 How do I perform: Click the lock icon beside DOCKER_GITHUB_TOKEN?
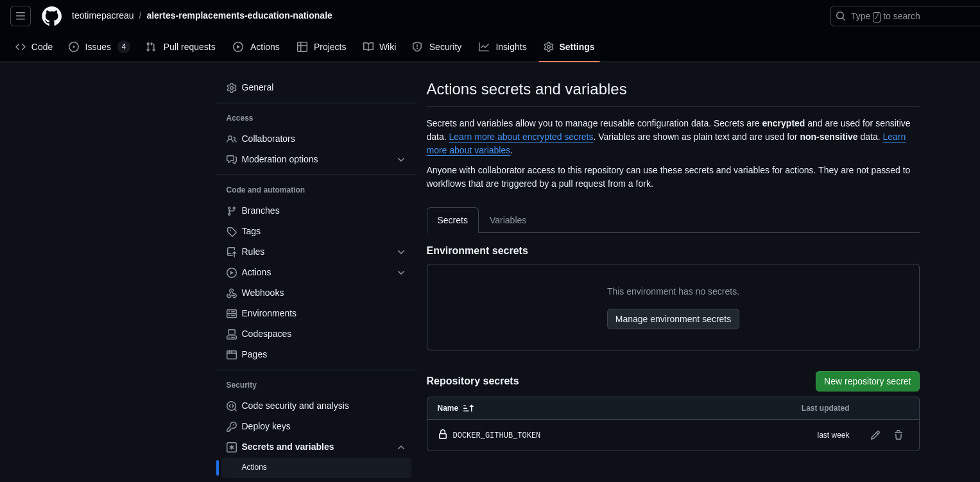coord(443,435)
